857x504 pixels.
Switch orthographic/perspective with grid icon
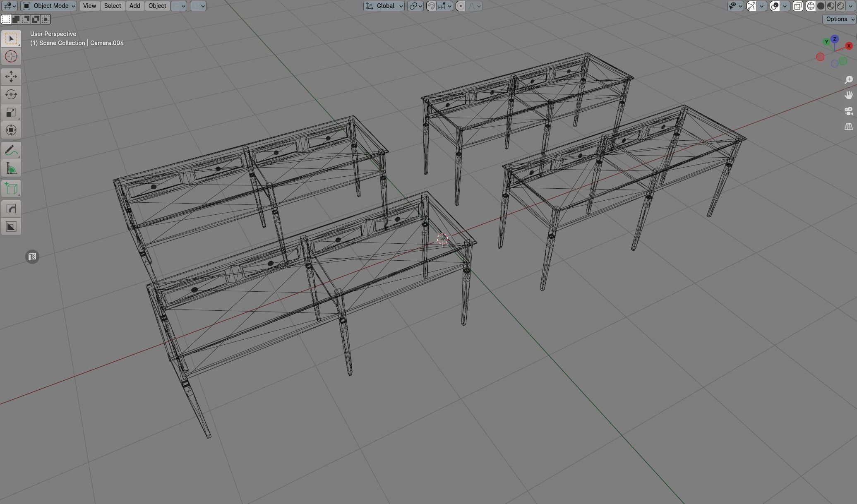(x=849, y=127)
